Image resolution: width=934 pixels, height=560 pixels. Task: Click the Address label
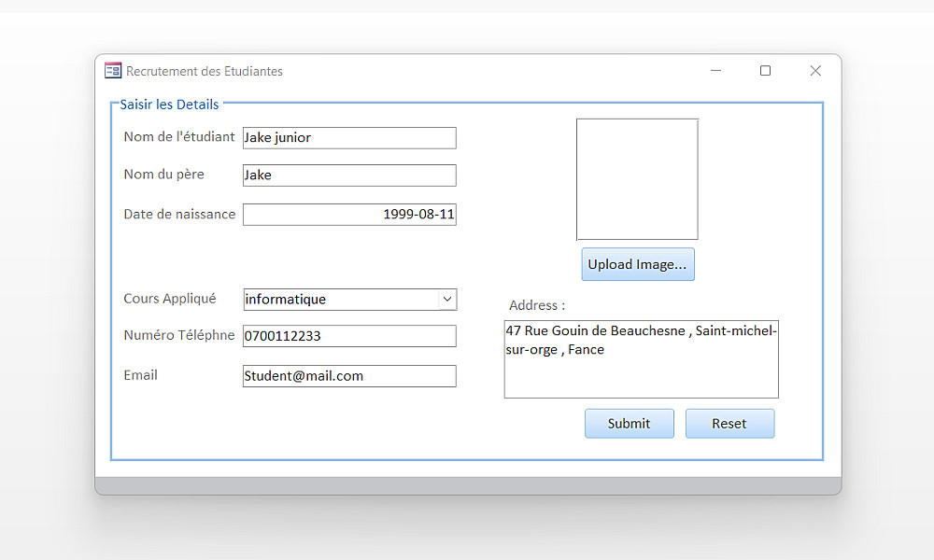point(537,305)
